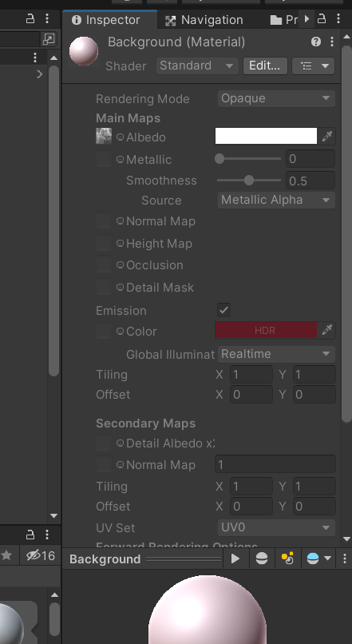The width and height of the screenshot is (352, 644).
Task: Switch to the Navigation tab
Action: point(204,20)
